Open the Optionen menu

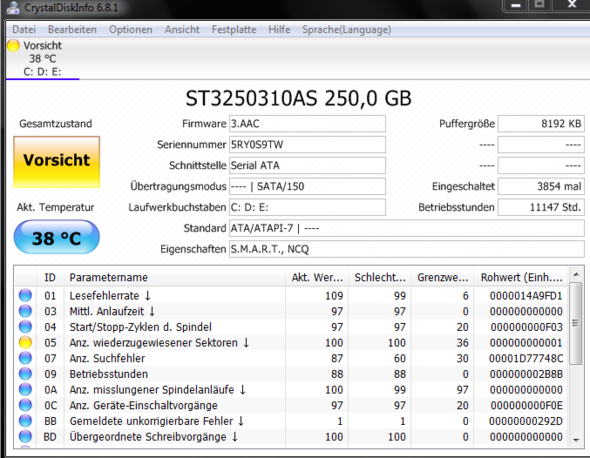click(x=131, y=29)
